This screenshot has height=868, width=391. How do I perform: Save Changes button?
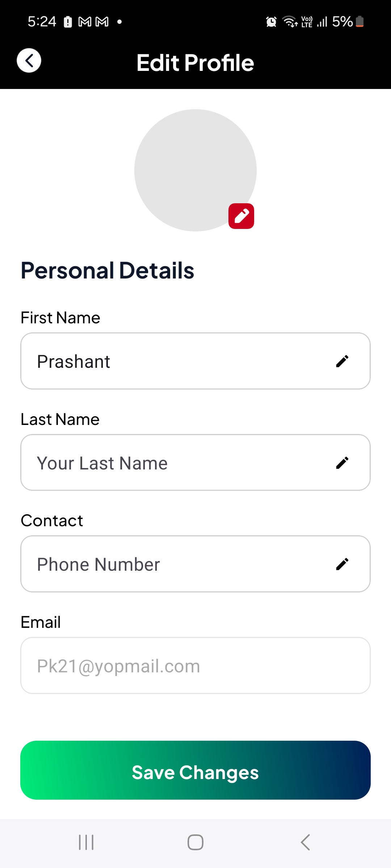(195, 770)
